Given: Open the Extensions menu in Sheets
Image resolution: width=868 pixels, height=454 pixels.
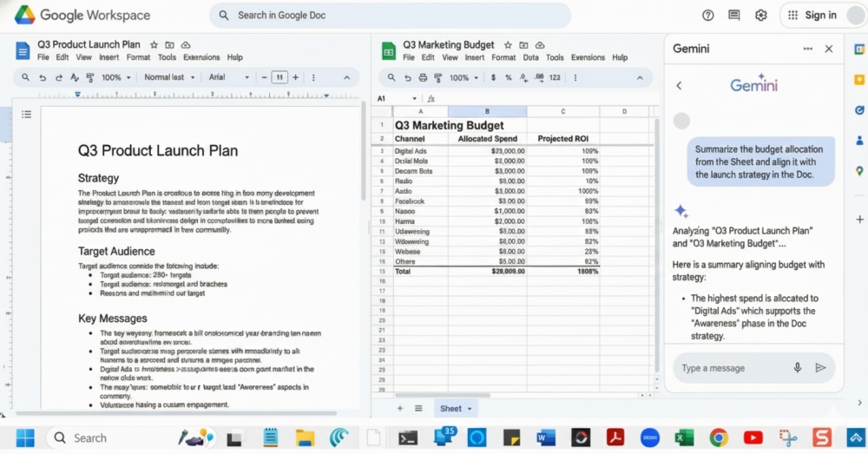Looking at the screenshot, I should [588, 57].
